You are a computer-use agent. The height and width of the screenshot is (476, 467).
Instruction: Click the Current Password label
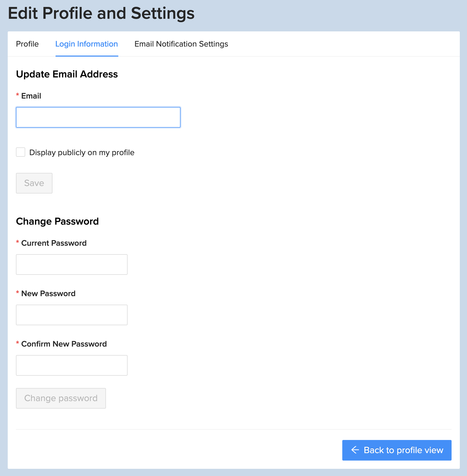tap(54, 243)
